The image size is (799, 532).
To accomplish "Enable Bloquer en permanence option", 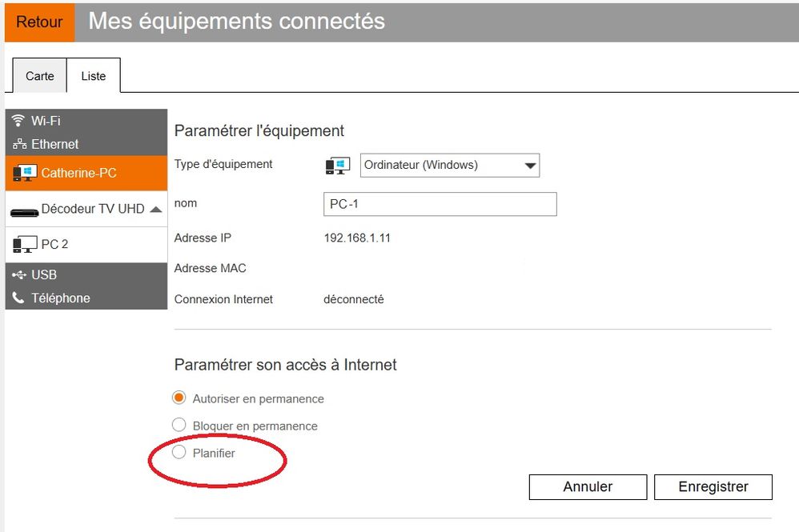I will pos(179,425).
